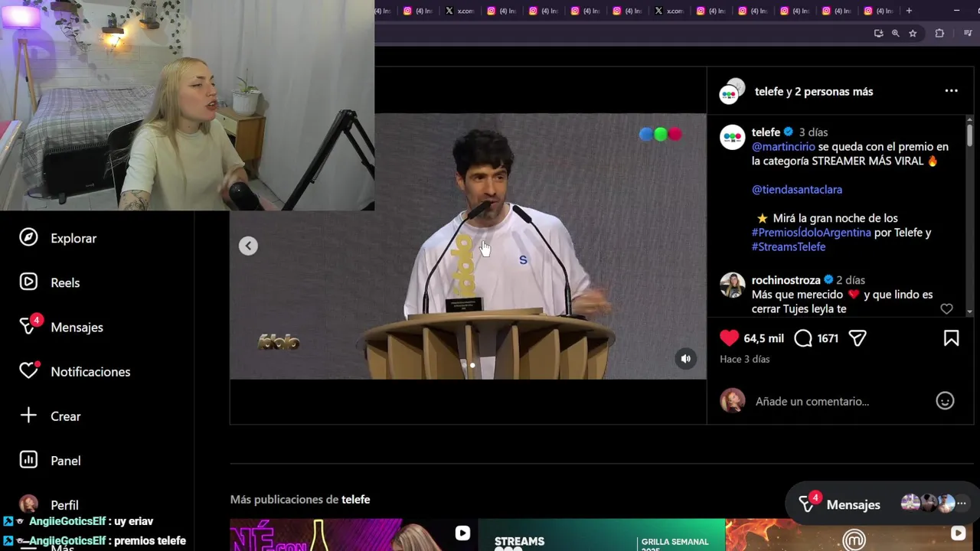Open the pink neon post thumbnail
This screenshot has height=551, width=980.
click(x=354, y=535)
